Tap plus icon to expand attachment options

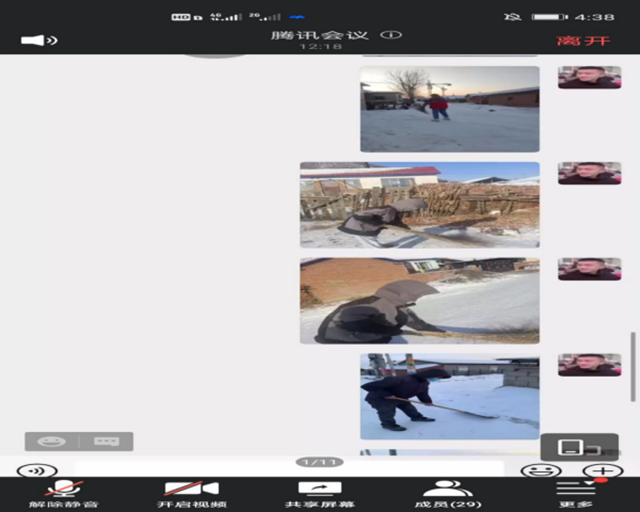(603, 470)
